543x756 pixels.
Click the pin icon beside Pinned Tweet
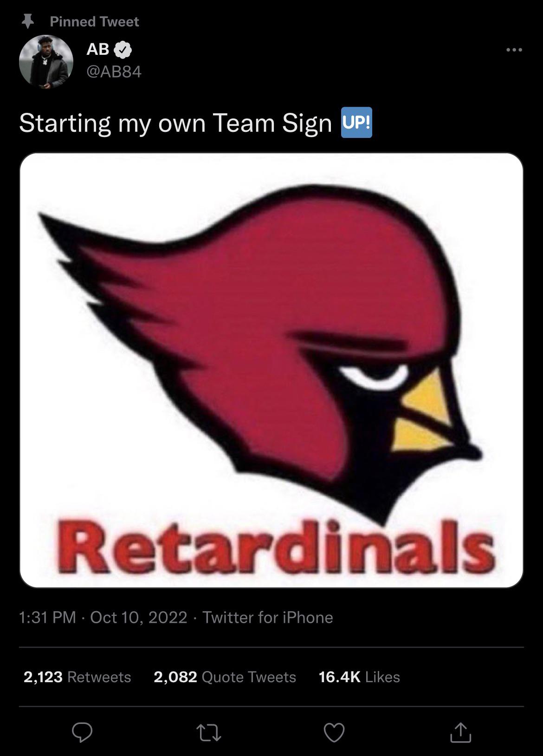(x=28, y=21)
